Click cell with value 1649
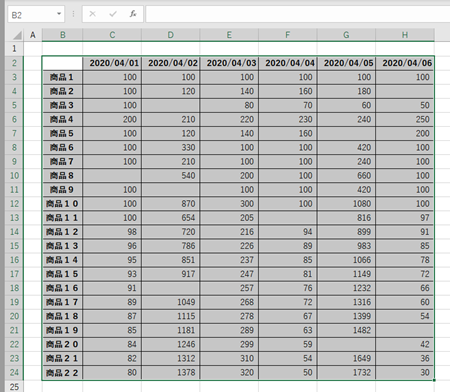The width and height of the screenshot is (450, 392). pos(346,358)
